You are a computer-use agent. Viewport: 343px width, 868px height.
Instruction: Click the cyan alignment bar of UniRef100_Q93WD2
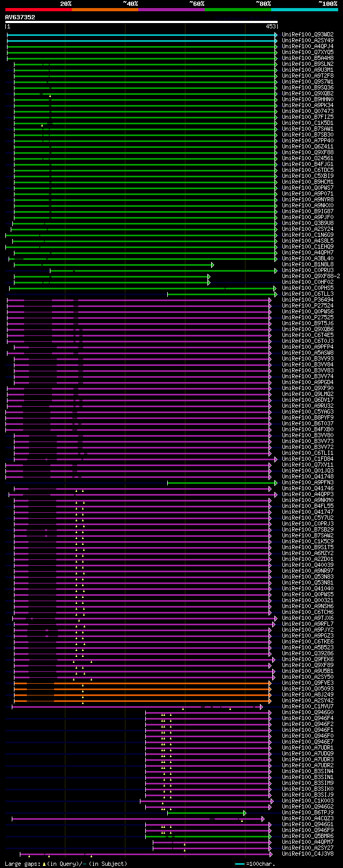coord(142,35)
